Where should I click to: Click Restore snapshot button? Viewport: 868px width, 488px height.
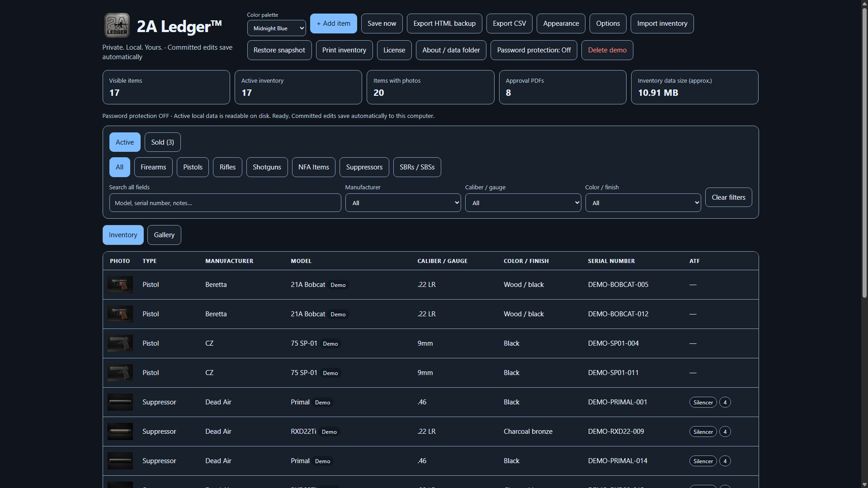[279, 50]
